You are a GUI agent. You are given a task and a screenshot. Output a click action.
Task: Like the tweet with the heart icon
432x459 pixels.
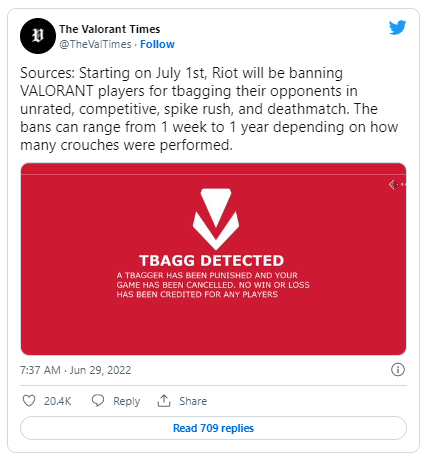(29, 400)
